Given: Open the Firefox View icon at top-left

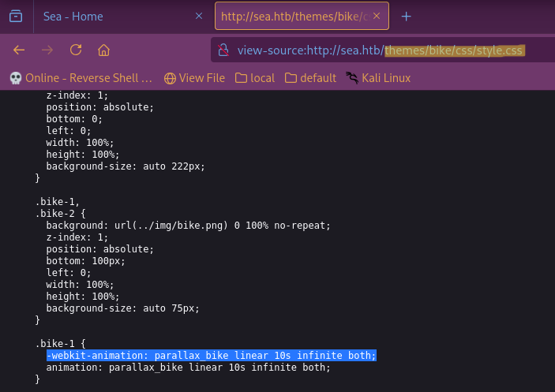Looking at the screenshot, I should click(16, 17).
